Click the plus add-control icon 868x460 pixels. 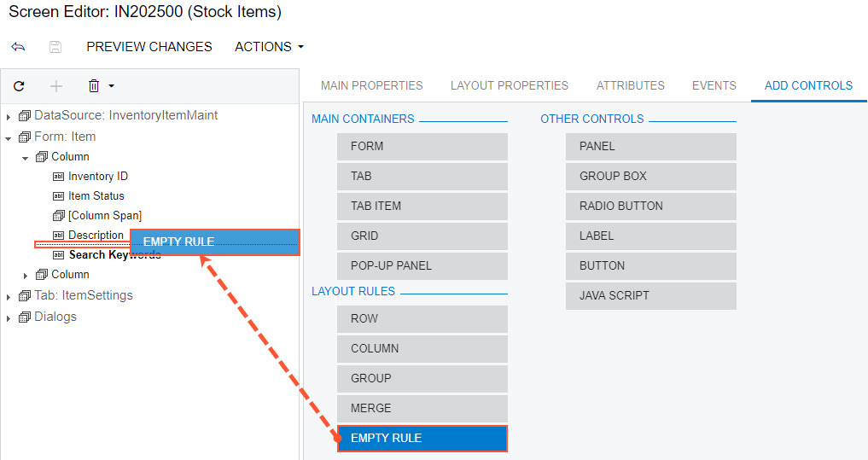(56, 86)
